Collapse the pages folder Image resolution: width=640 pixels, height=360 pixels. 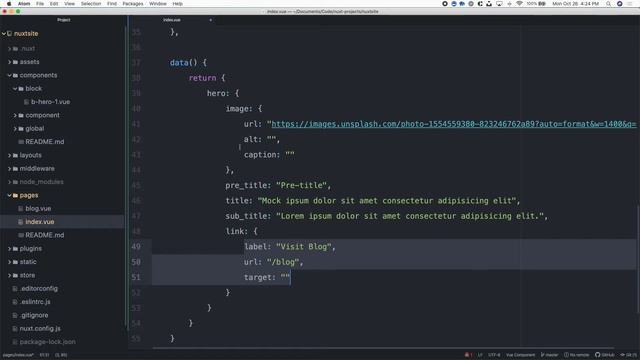9,196
